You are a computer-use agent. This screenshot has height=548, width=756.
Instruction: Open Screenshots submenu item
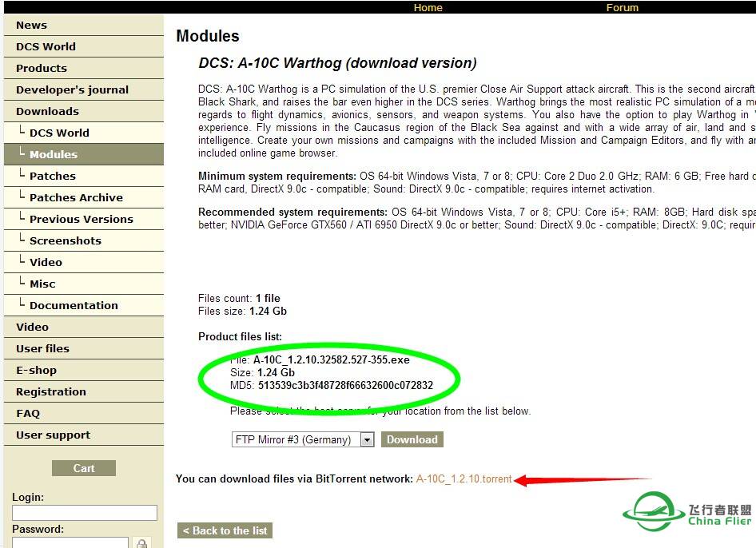point(83,240)
